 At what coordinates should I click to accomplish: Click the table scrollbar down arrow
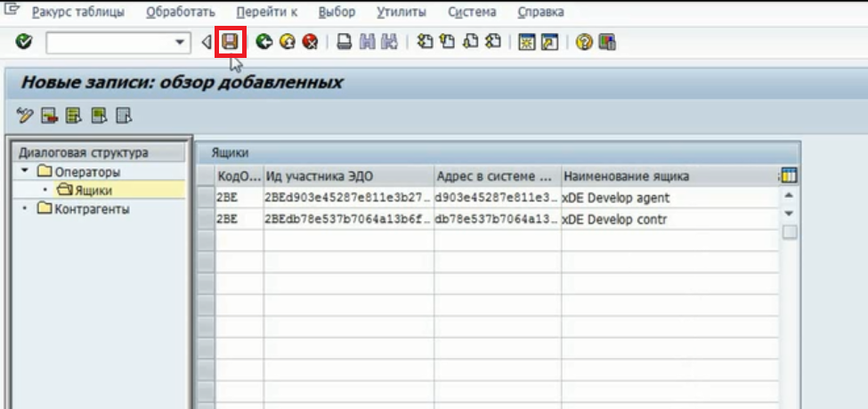coord(788,214)
